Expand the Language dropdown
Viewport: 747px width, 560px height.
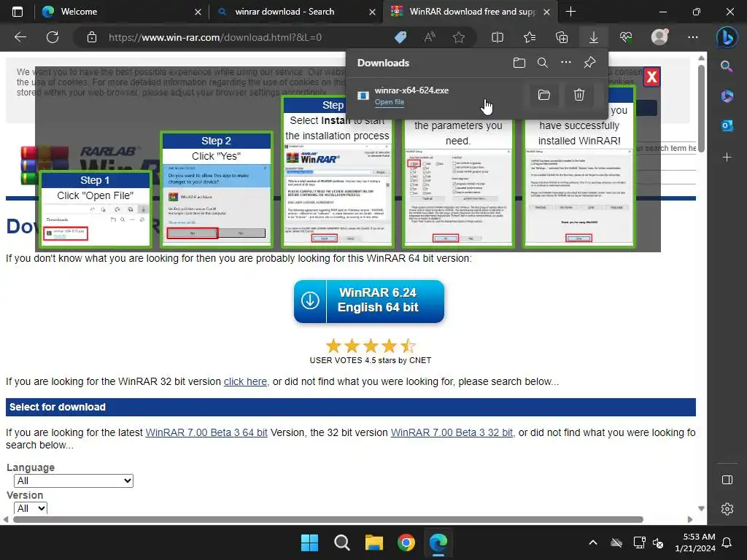click(74, 481)
